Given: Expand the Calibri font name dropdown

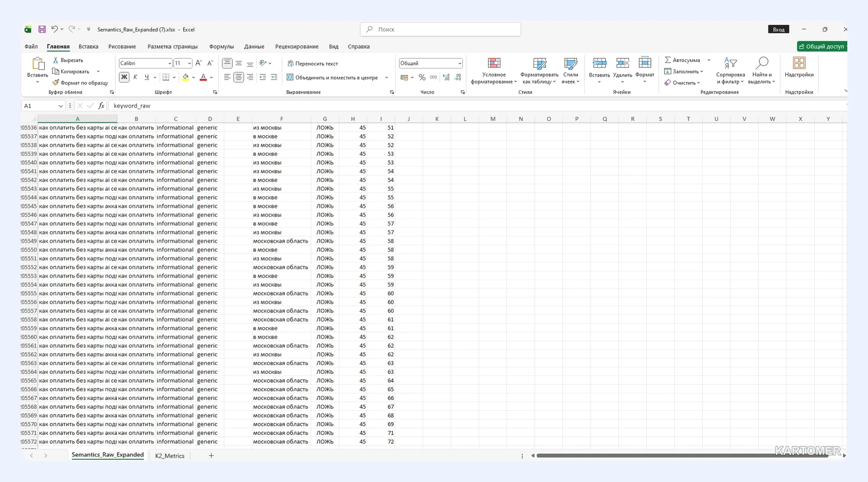Looking at the screenshot, I should [170, 64].
